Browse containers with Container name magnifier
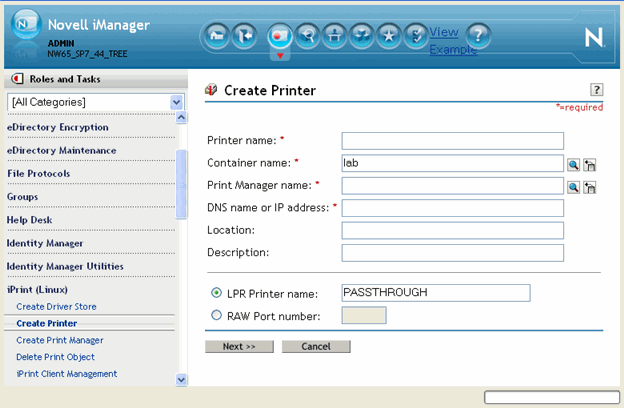Viewport: 624px width, 408px height. coord(573,164)
